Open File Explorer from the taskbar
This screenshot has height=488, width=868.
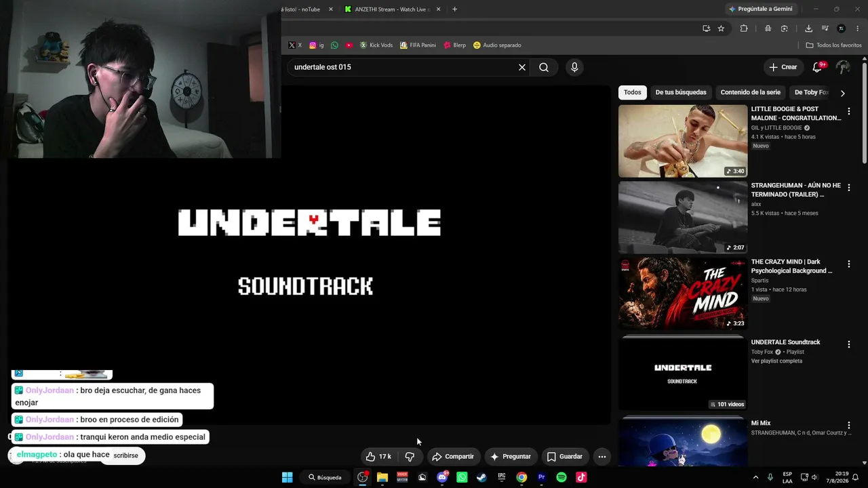382,477
